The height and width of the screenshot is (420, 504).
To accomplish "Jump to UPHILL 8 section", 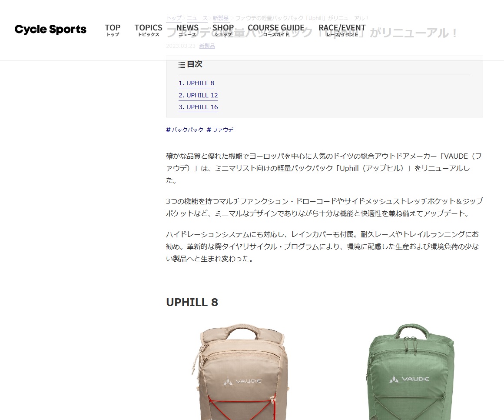I will pyautogui.click(x=196, y=83).
